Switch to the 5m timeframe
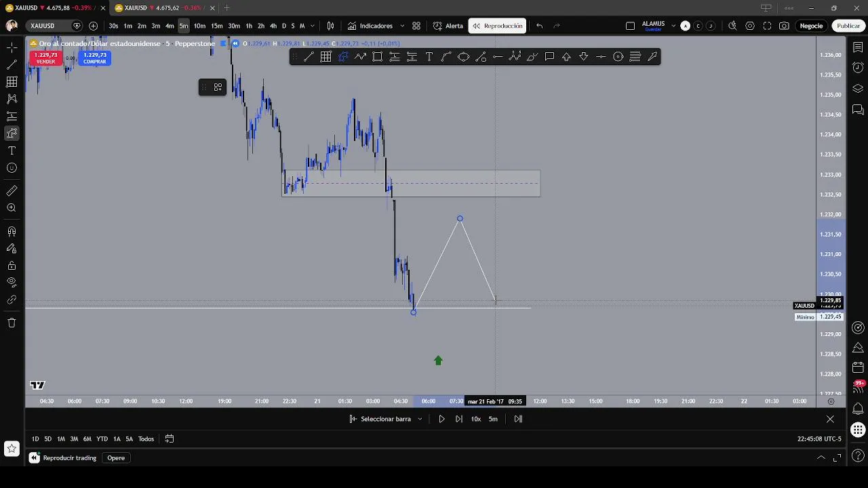The height and width of the screenshot is (488, 868). [184, 26]
